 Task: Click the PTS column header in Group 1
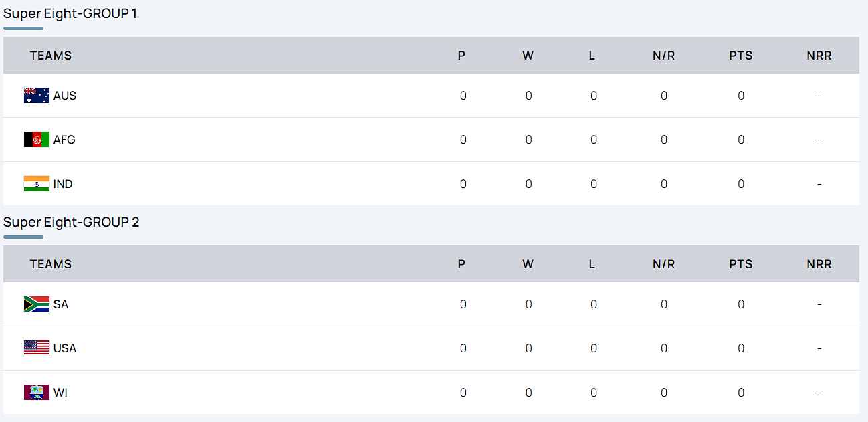click(741, 56)
